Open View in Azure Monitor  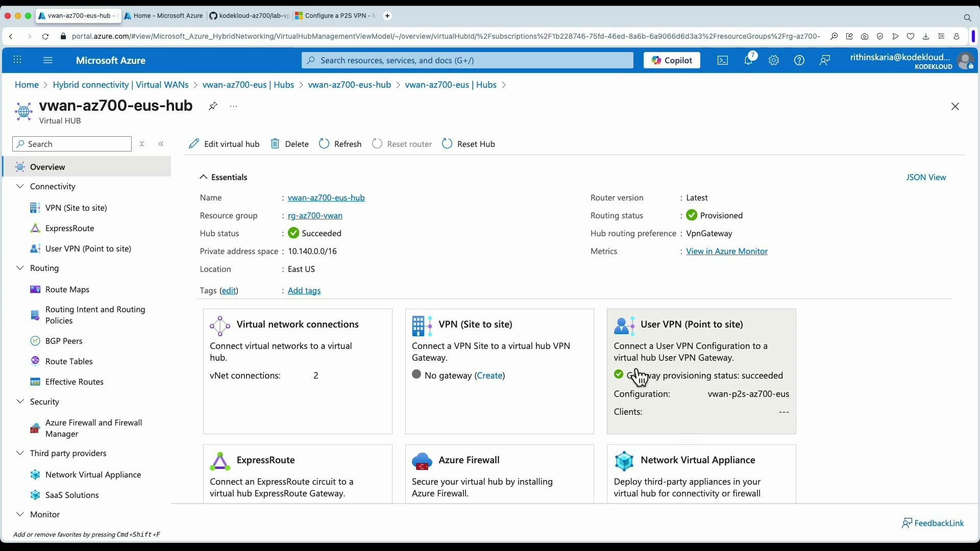click(x=727, y=251)
